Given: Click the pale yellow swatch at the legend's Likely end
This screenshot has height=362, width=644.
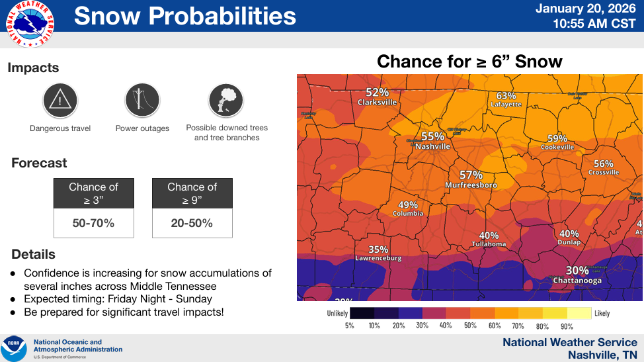Looking at the screenshot, I should click(579, 313).
